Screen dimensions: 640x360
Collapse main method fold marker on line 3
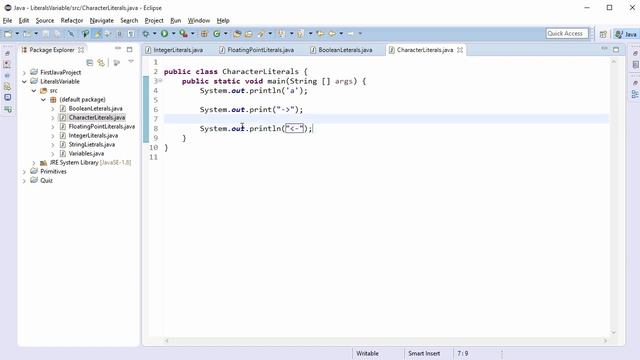(160, 80)
